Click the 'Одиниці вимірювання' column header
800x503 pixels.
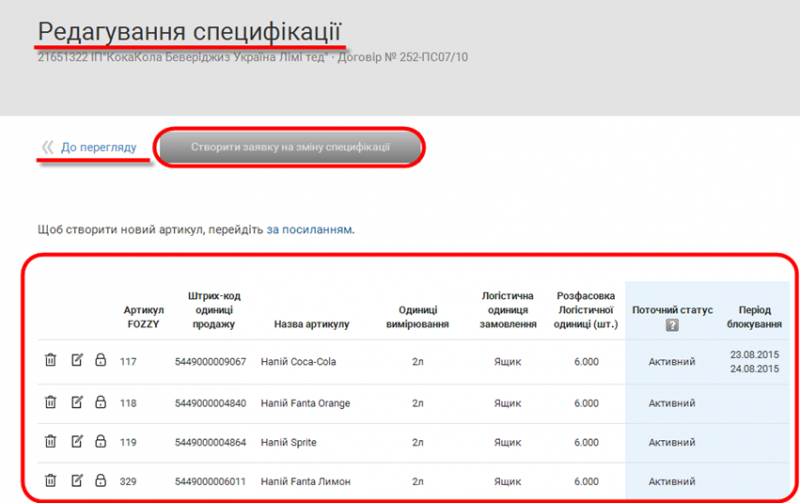coord(417,317)
